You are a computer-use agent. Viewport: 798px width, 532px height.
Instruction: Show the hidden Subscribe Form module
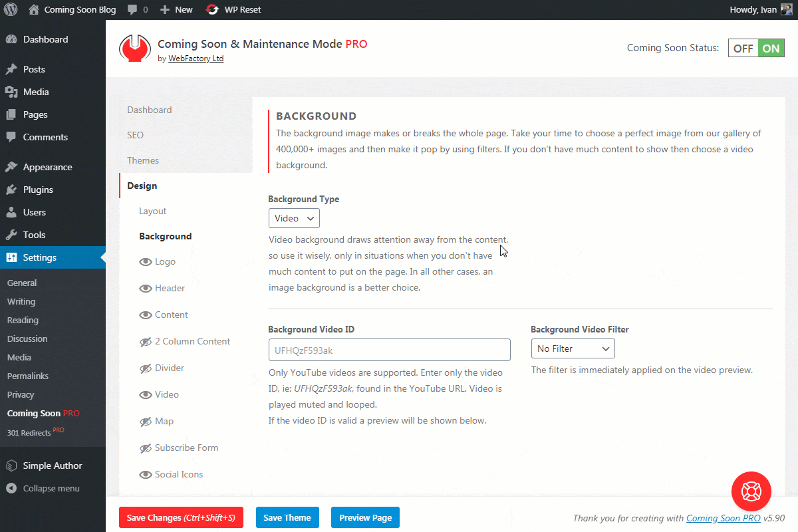(146, 448)
